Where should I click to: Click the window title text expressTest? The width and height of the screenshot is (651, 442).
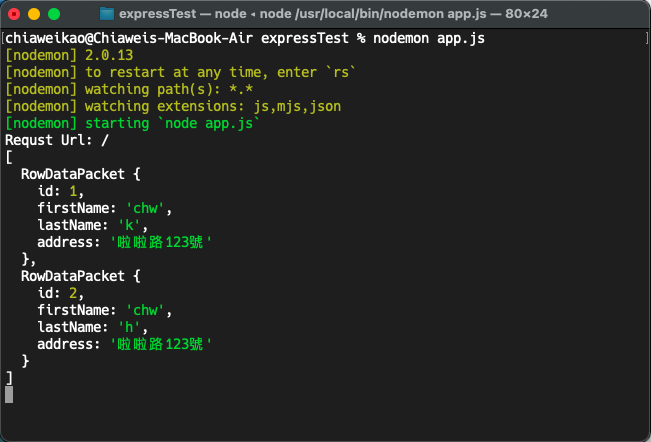click(157, 14)
